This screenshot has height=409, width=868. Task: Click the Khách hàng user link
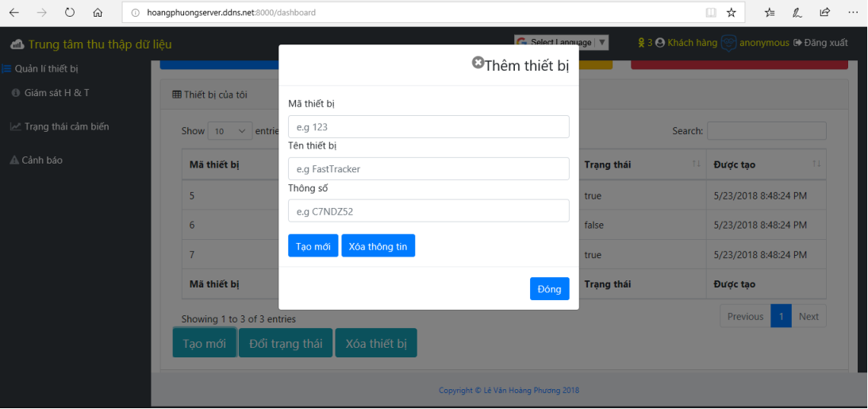pyautogui.click(x=692, y=43)
